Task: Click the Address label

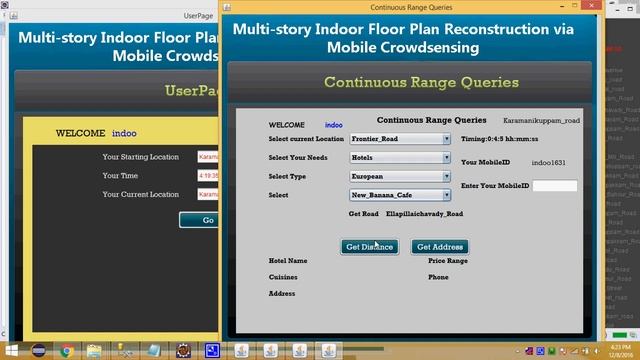Action: (282, 293)
